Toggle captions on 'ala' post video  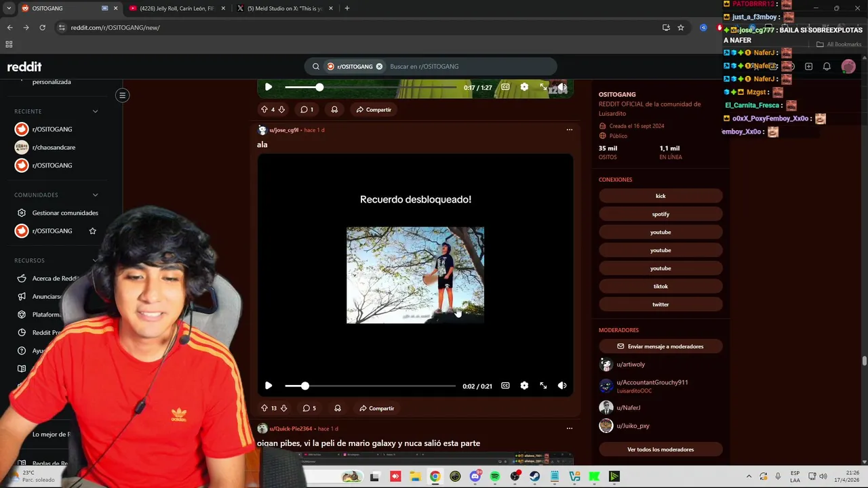pos(505,386)
